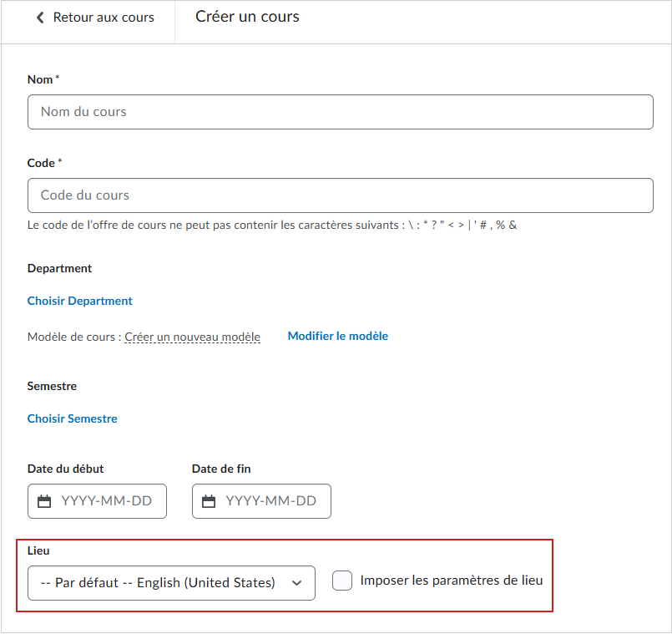This screenshot has width=672, height=634.
Task: Click the Nom field label
Action: click(40, 79)
